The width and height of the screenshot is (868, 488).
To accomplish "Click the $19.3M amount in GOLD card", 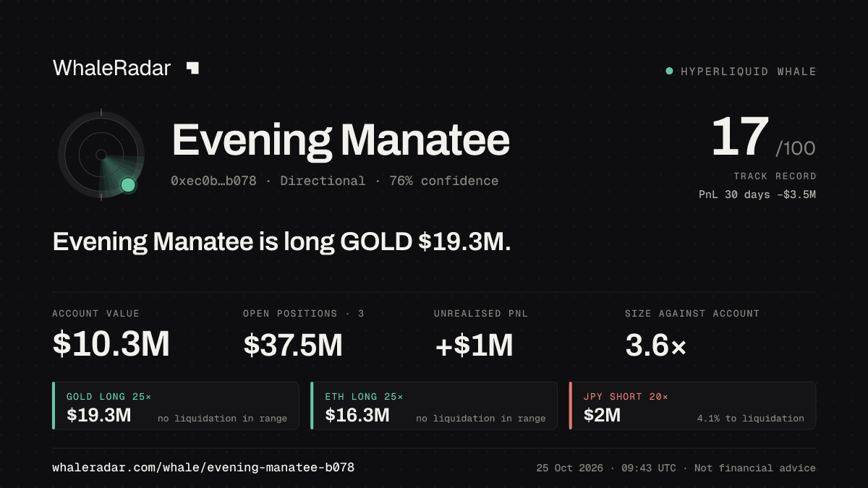I will [x=99, y=416].
